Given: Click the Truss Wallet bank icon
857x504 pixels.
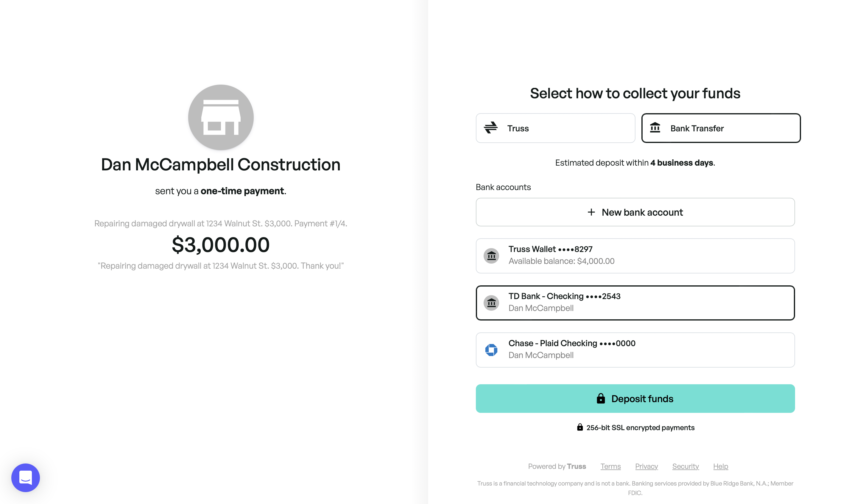Looking at the screenshot, I should click(x=491, y=256).
